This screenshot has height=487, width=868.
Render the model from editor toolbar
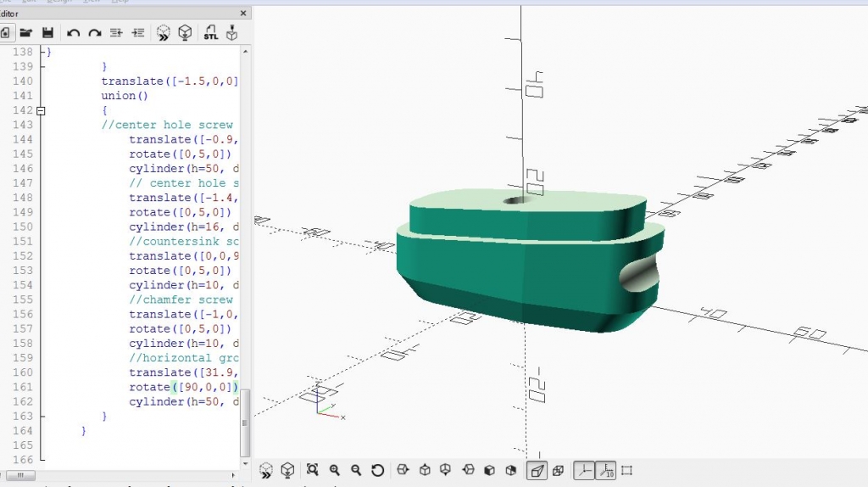pos(185,33)
